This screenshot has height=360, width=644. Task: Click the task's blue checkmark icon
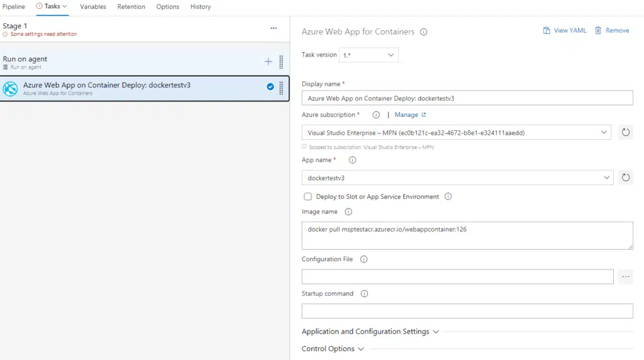[x=270, y=87]
